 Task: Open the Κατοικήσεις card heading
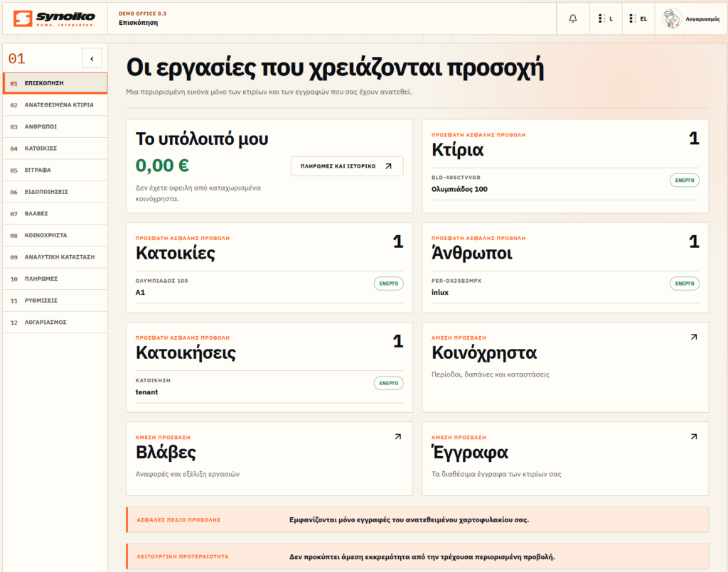pyautogui.click(x=186, y=353)
